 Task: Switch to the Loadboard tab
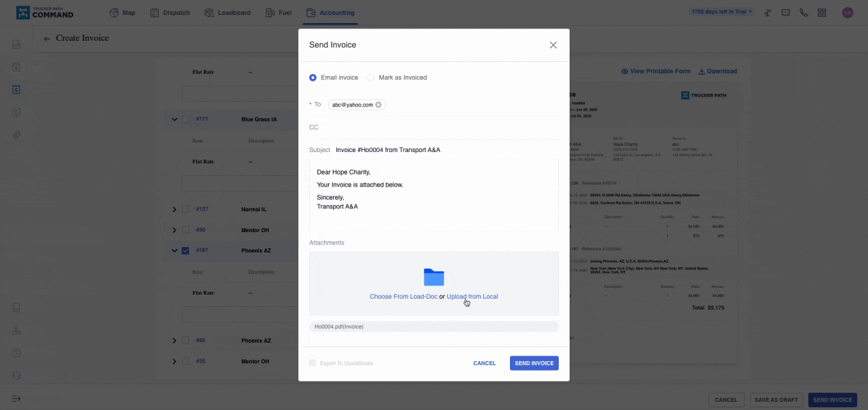tap(227, 12)
